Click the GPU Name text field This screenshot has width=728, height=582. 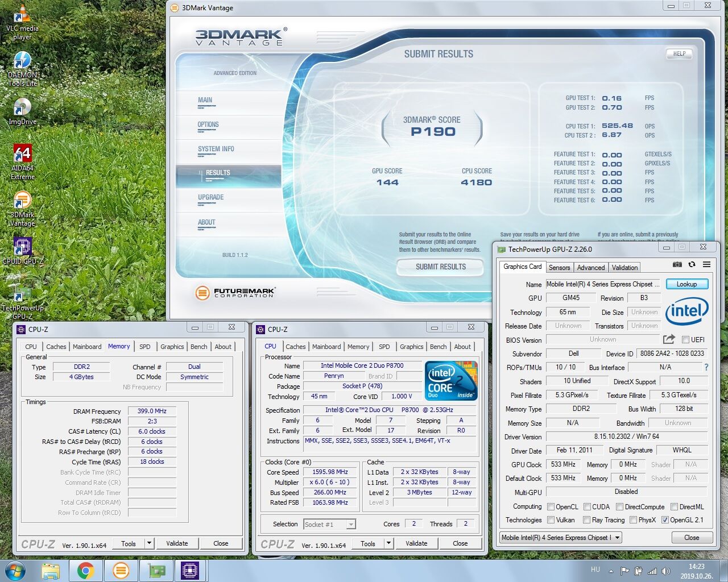click(x=603, y=284)
